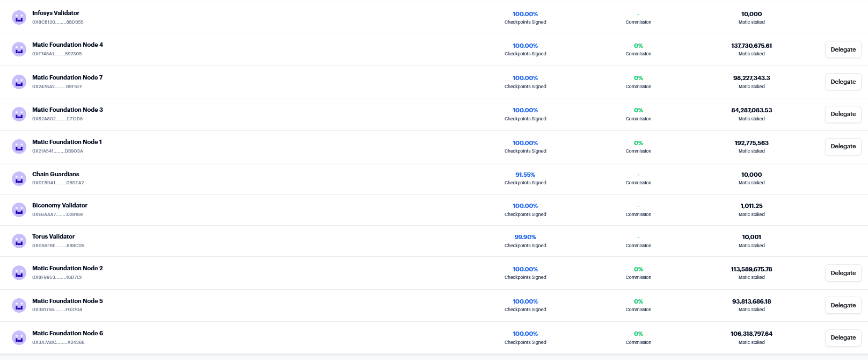Click address 0XDE8DA1........08DEA2

[x=58, y=183]
